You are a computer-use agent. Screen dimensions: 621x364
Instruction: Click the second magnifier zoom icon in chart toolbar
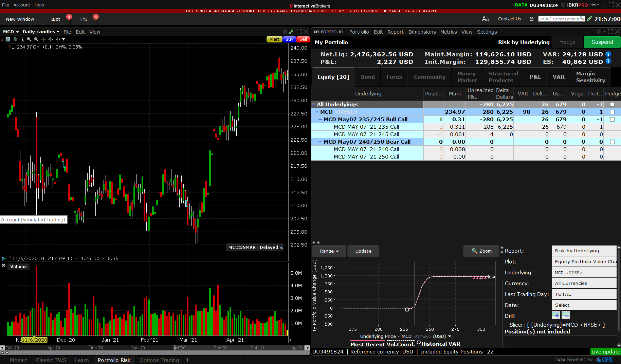[36, 39]
